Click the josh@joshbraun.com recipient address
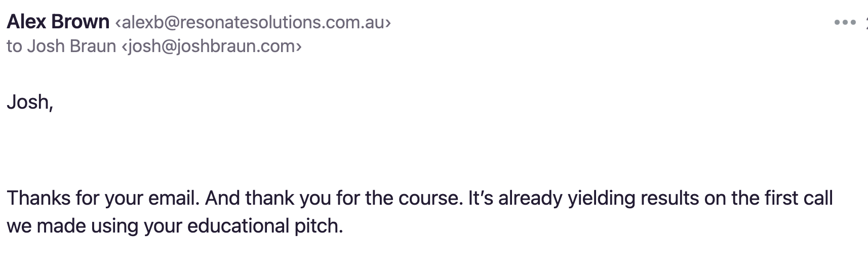Viewport: 868px width, 275px height. pos(212,46)
